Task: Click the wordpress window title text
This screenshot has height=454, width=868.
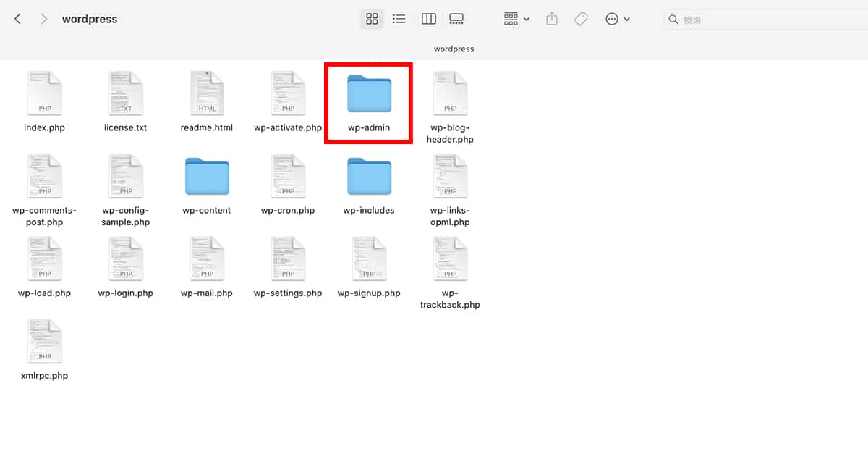Action: [x=90, y=20]
